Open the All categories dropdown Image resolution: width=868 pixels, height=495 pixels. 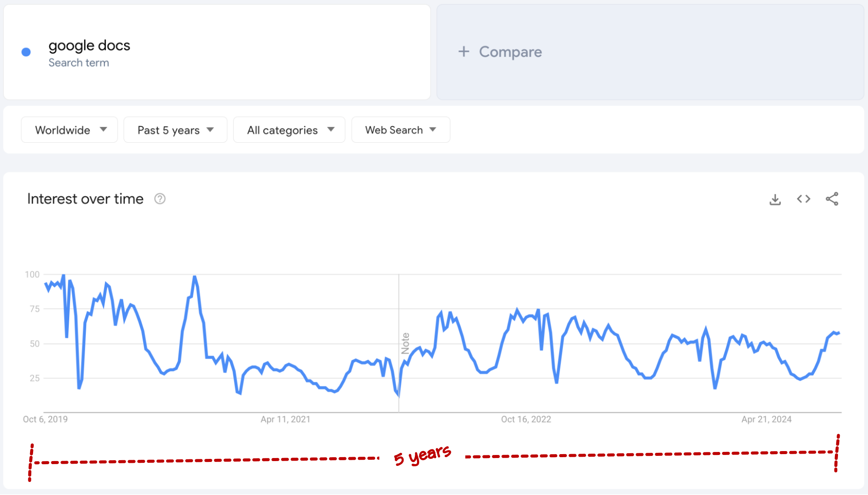point(289,130)
